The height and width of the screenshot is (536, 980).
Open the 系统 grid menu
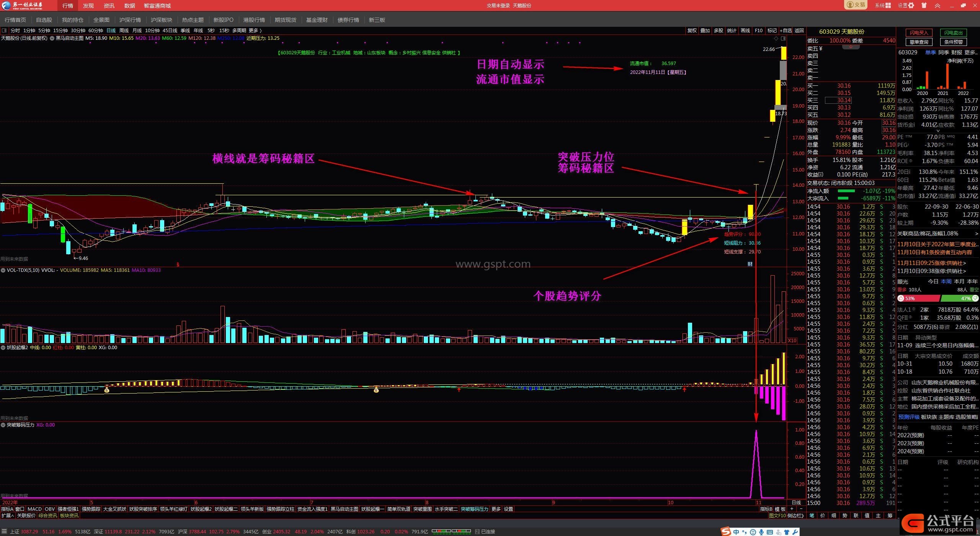click(883, 5)
